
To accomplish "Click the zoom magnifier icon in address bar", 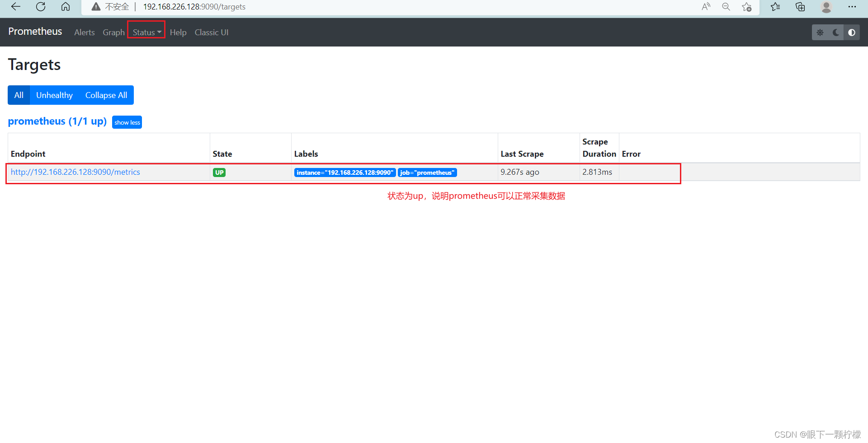I will (726, 7).
